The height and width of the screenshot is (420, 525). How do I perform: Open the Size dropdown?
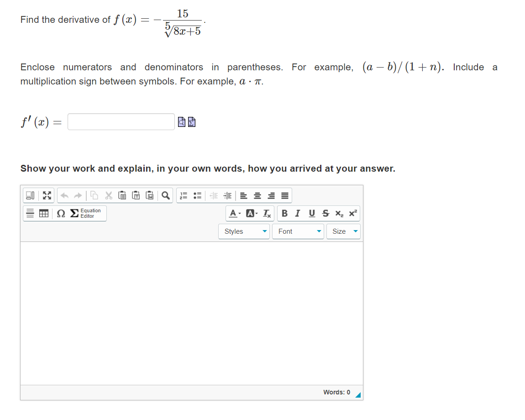(x=343, y=231)
